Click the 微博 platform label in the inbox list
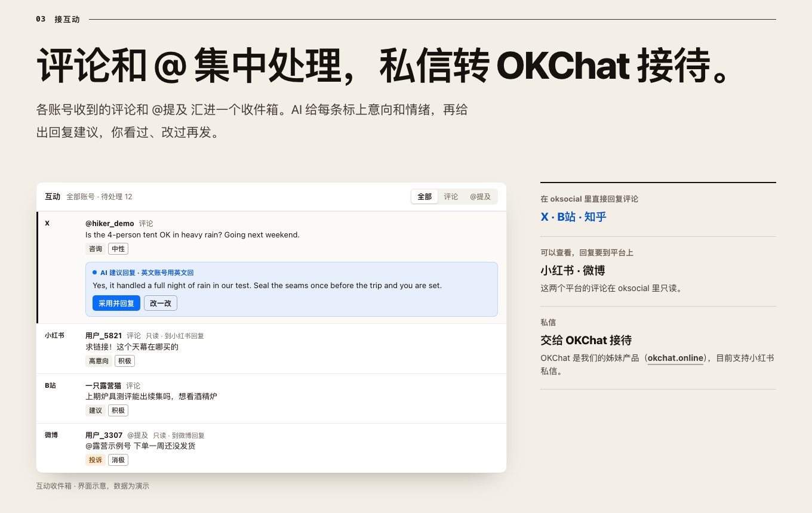812x513 pixels. [51, 435]
